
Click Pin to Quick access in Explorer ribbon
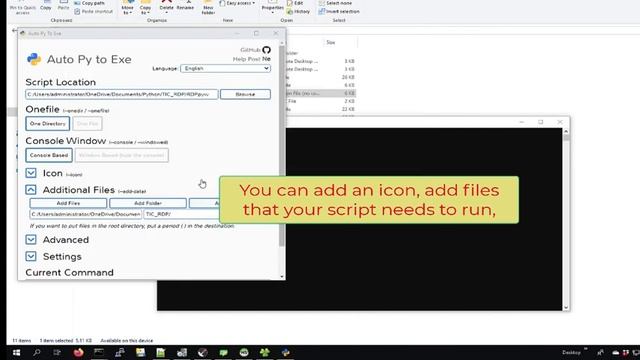coord(22,8)
